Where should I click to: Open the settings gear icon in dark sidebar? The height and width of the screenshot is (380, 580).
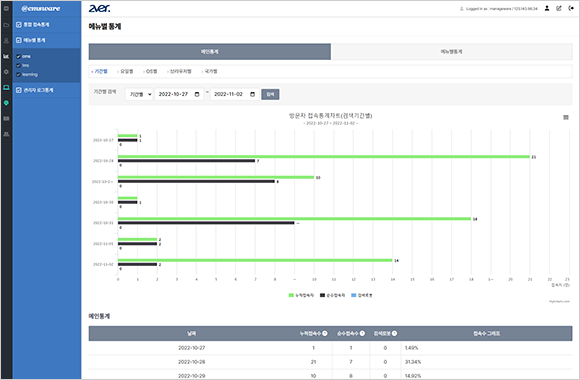click(6, 72)
